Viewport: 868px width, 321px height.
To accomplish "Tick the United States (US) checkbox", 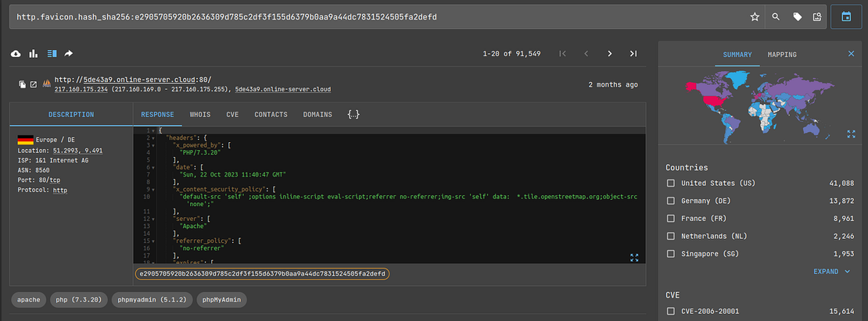I will coord(671,183).
